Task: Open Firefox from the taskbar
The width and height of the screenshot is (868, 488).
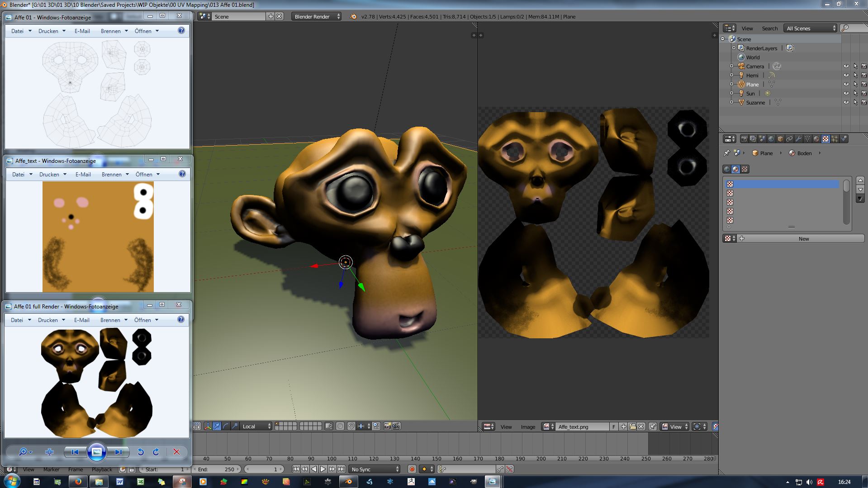Action: pyautogui.click(x=78, y=481)
